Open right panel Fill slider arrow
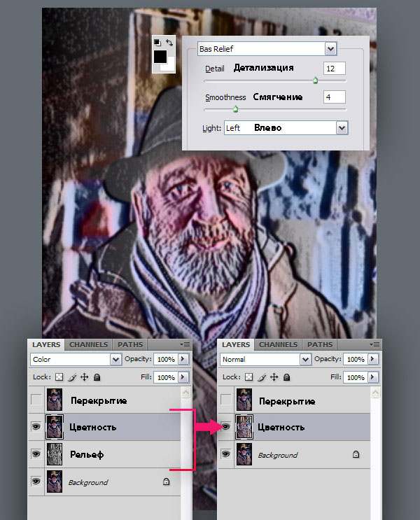The image size is (420, 520). coord(373,377)
